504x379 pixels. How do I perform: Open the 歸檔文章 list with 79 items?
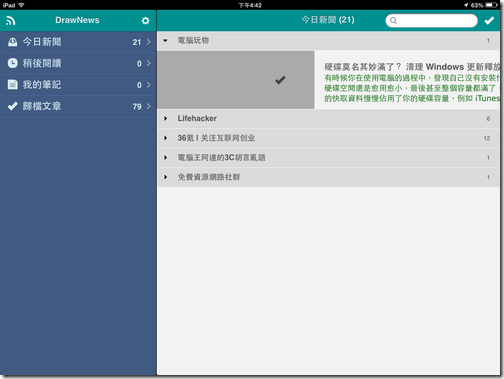(78, 106)
